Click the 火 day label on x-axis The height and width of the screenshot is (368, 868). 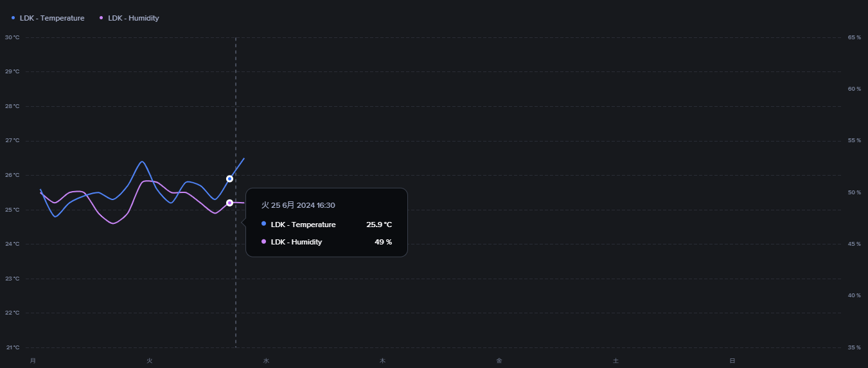pyautogui.click(x=149, y=361)
